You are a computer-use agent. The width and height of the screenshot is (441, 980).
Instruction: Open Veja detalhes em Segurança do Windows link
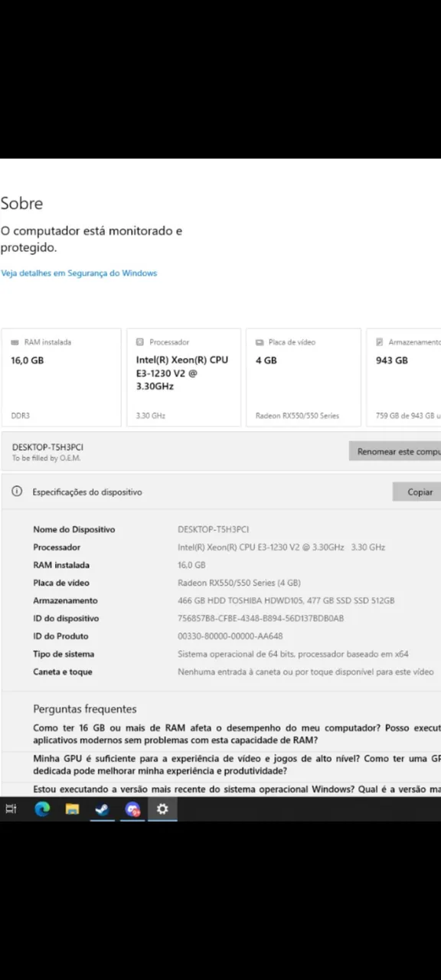coord(79,273)
